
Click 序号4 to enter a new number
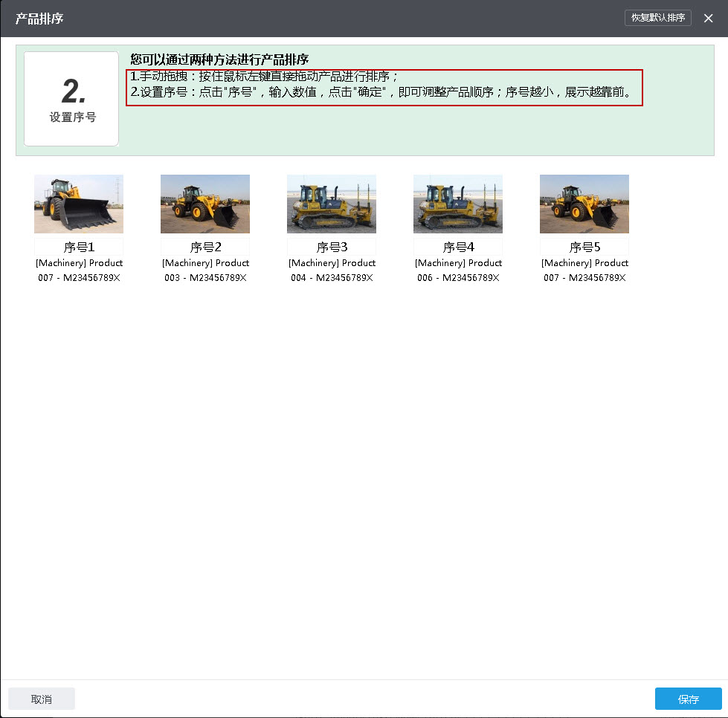[x=457, y=246]
